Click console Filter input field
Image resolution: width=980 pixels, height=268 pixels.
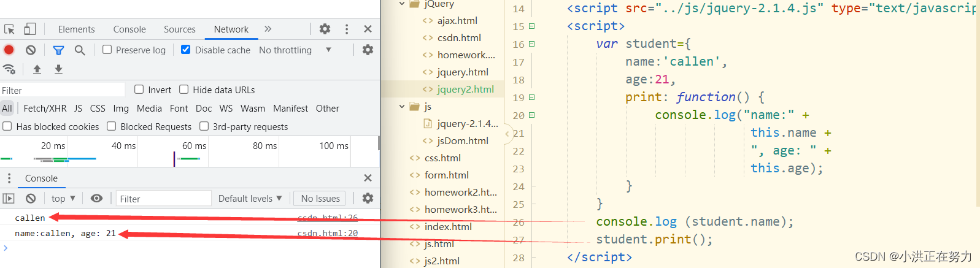click(x=164, y=198)
